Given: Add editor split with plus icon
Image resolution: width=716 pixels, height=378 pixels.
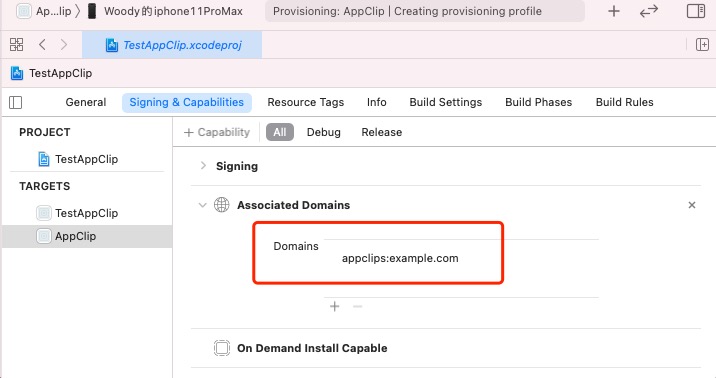Looking at the screenshot, I should point(702,44).
